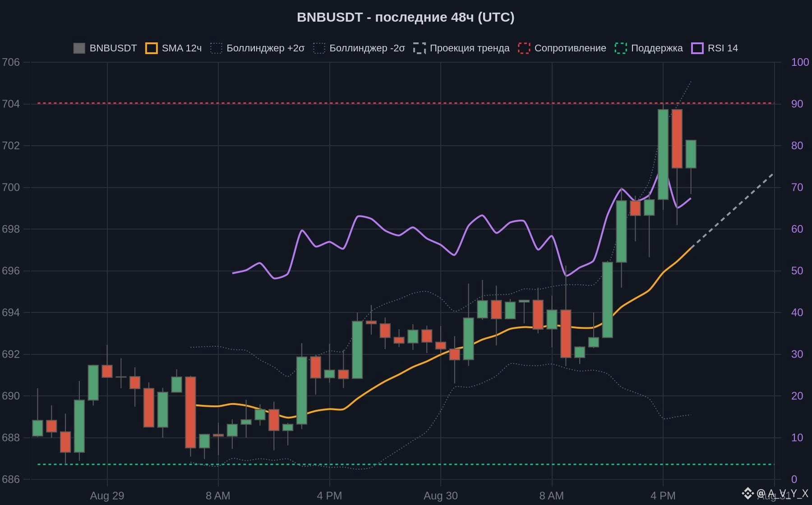Viewport: 812px width, 505px height.
Task: Click the 688 price axis label
Action: click(11, 438)
